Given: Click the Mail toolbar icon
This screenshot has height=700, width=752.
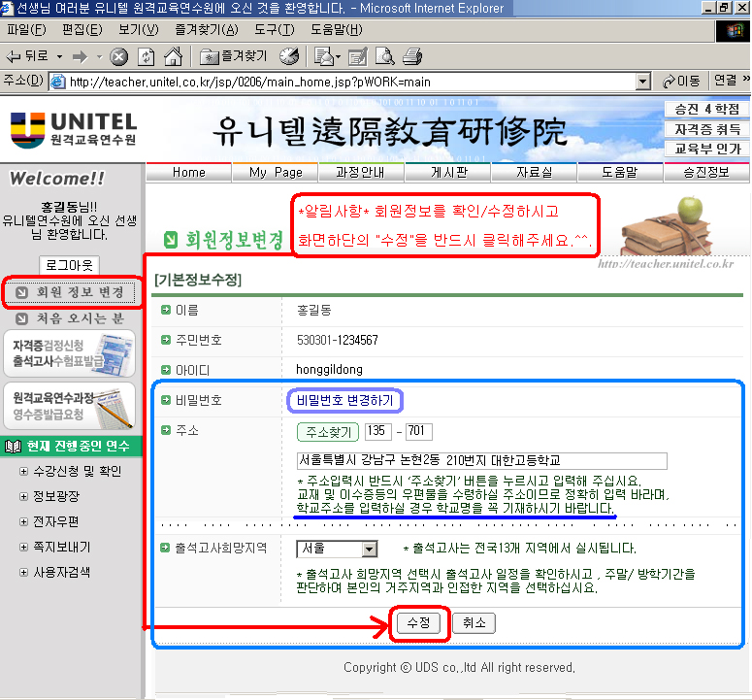Looking at the screenshot, I should [x=325, y=55].
